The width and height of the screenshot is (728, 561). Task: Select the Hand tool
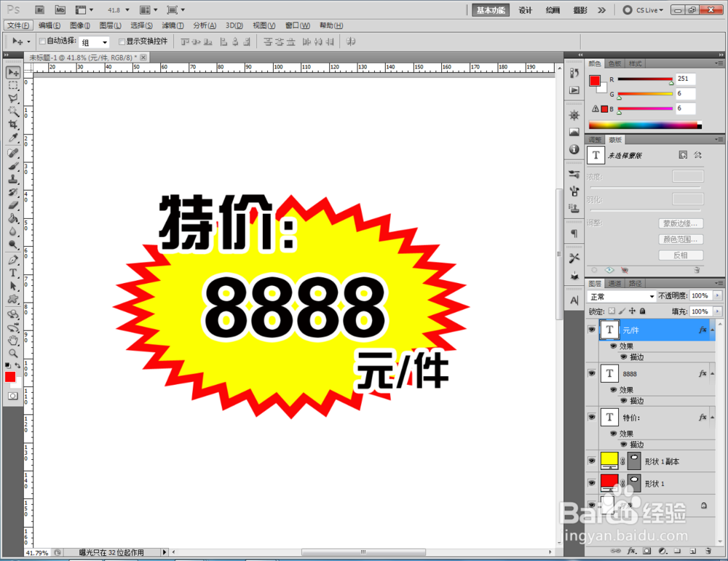point(12,340)
